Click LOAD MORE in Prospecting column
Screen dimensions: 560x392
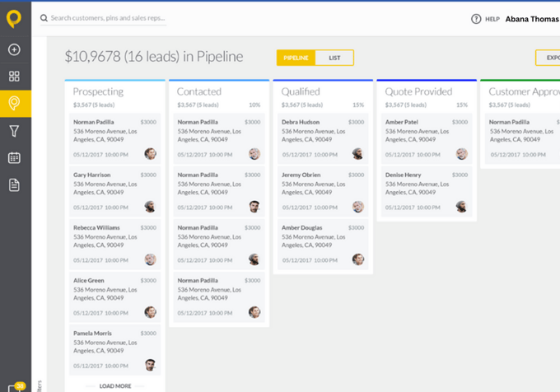click(115, 386)
